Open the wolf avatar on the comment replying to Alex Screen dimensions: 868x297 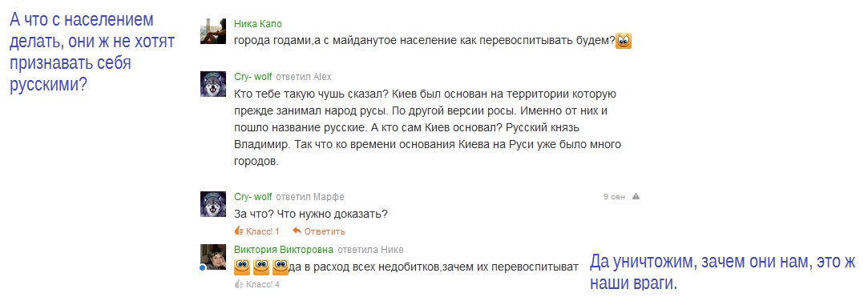pyautogui.click(x=212, y=84)
